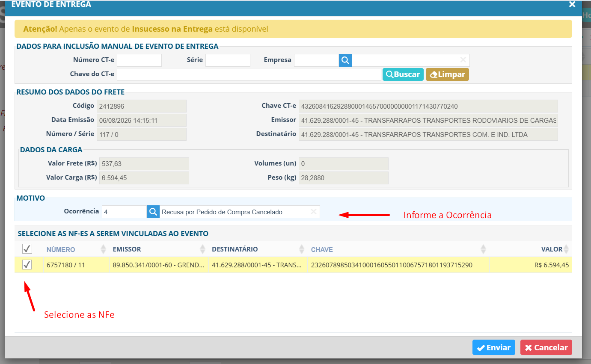Click the Enviar button
Image resolution: width=591 pixels, height=364 pixels.
click(x=494, y=347)
